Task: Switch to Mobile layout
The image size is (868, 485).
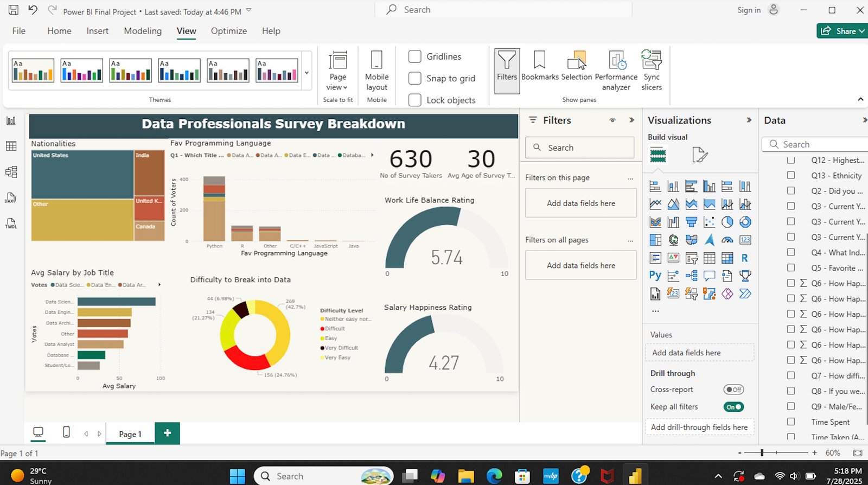Action: pos(376,71)
